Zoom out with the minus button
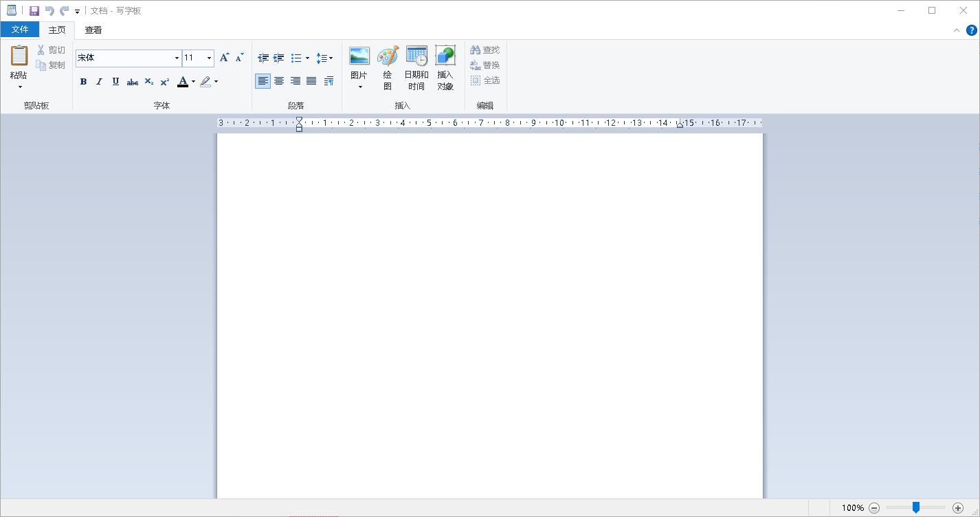 tap(874, 508)
